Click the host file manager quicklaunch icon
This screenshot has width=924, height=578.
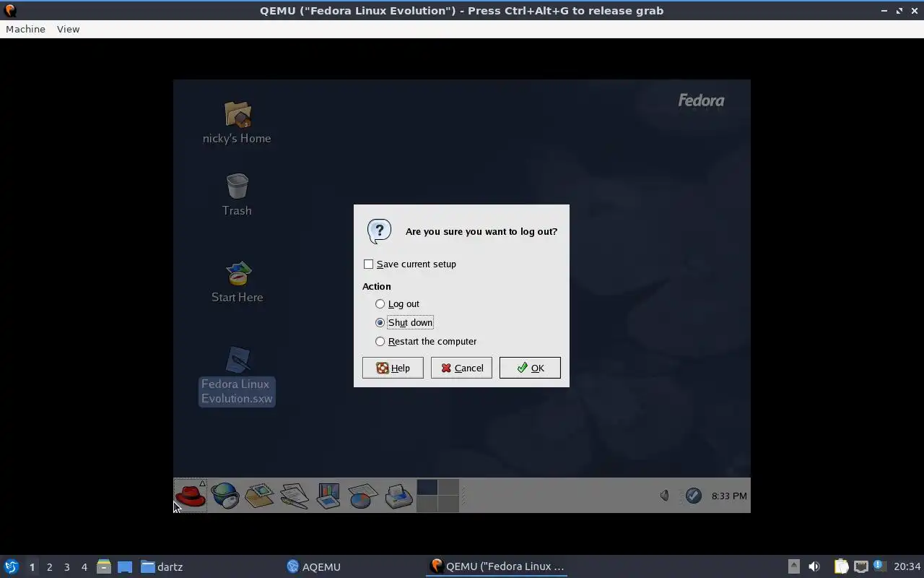(104, 566)
